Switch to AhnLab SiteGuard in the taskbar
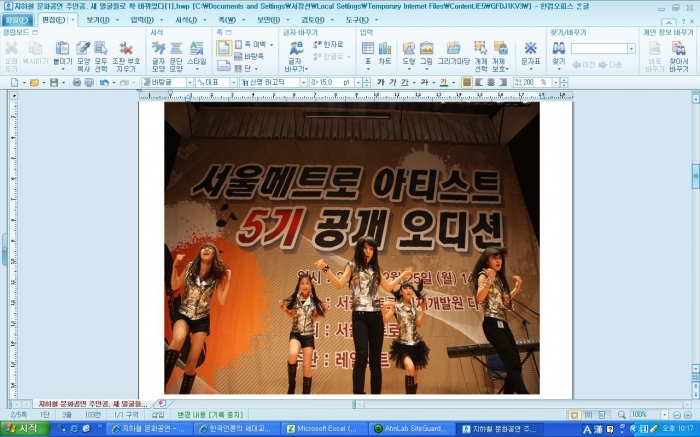Viewport: 700px width, 437px height. click(413, 429)
